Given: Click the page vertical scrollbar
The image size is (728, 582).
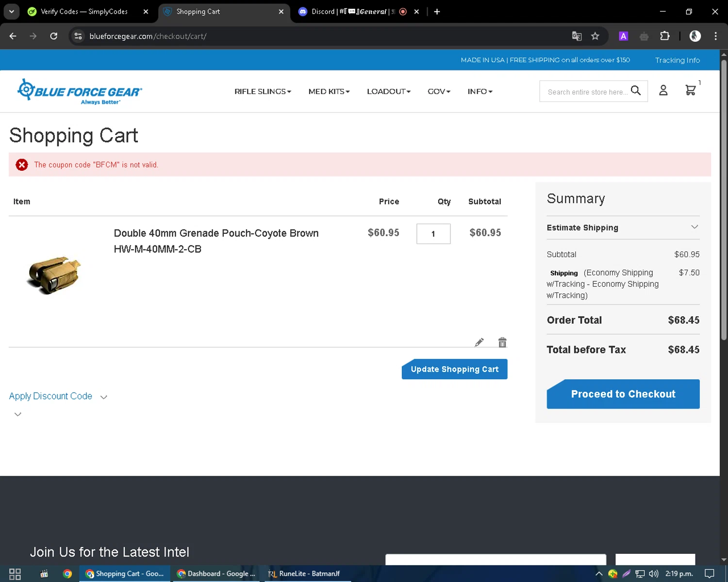Looking at the screenshot, I should [724, 199].
